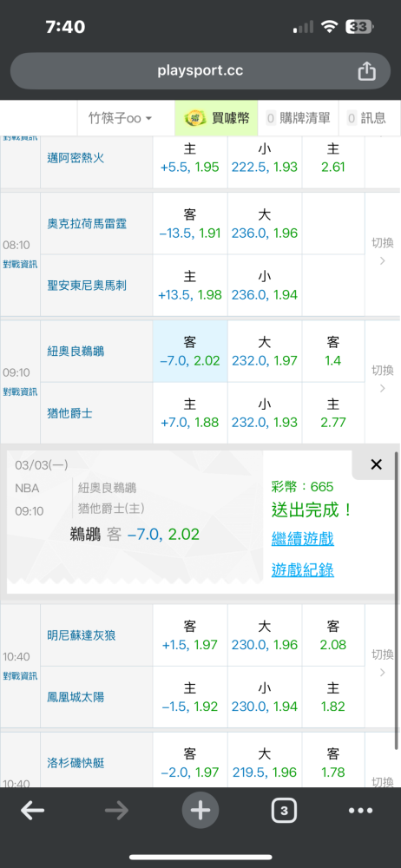Select Spurs spread 主 +13.5, 1.98

(x=190, y=285)
